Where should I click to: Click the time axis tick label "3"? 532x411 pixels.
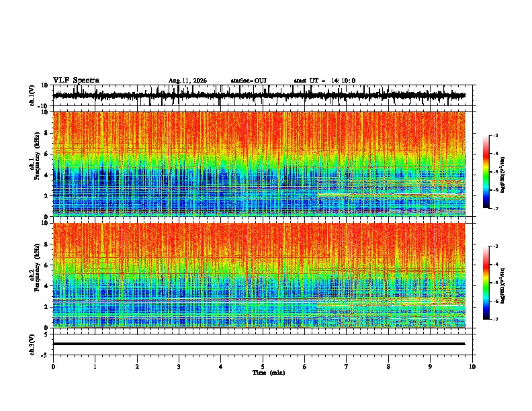pos(179,367)
